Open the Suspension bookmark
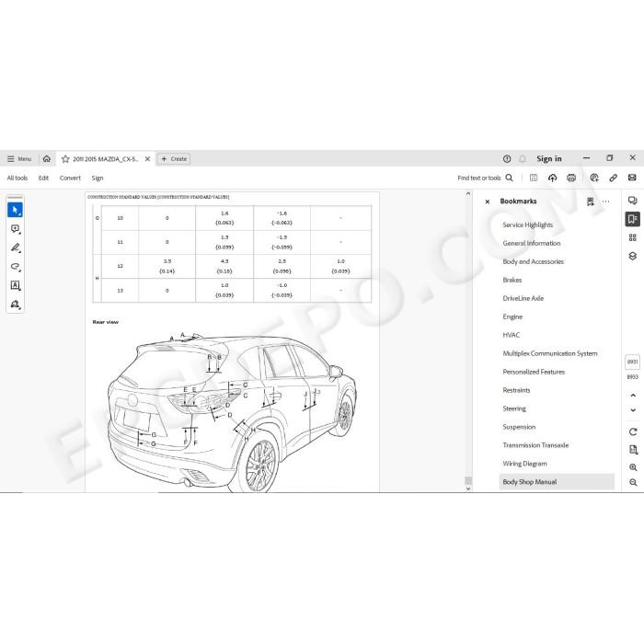Screen dimensions: 644x644 519,427
